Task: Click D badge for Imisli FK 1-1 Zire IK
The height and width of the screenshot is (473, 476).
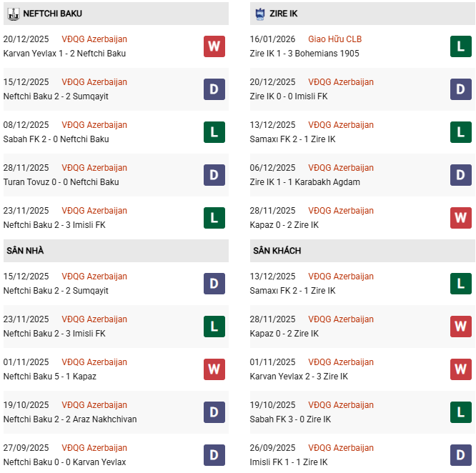Action: pos(461,455)
